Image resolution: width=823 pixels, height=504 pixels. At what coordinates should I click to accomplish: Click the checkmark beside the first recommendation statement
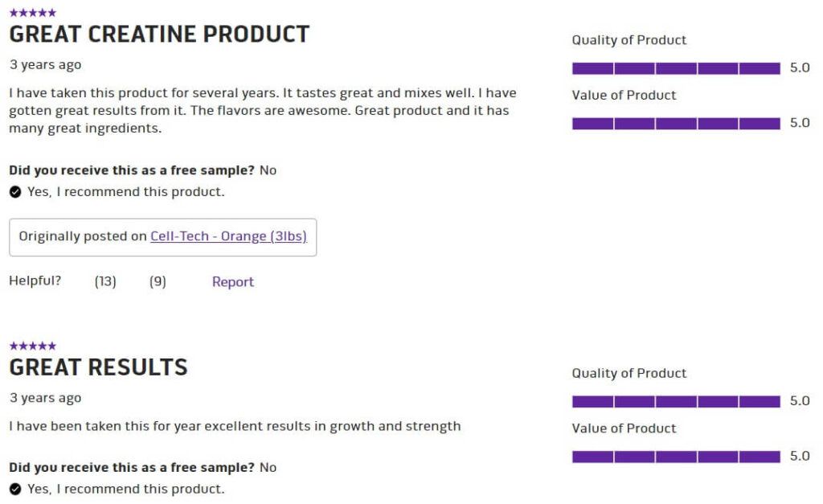(14, 191)
